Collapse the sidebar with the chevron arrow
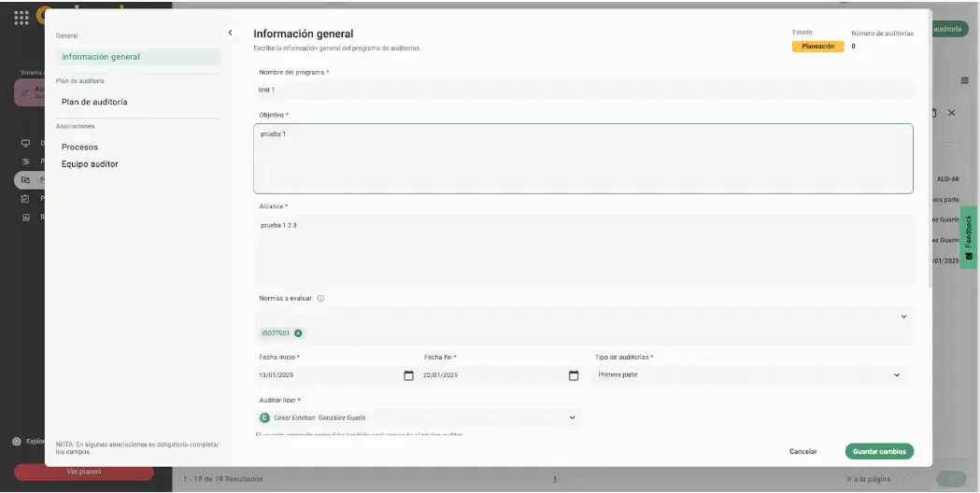This screenshot has height=493, width=980. tap(230, 33)
